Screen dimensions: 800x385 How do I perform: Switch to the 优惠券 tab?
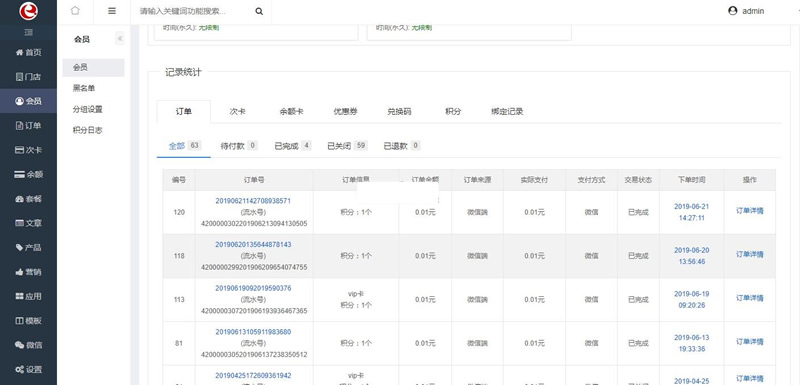[x=345, y=112]
